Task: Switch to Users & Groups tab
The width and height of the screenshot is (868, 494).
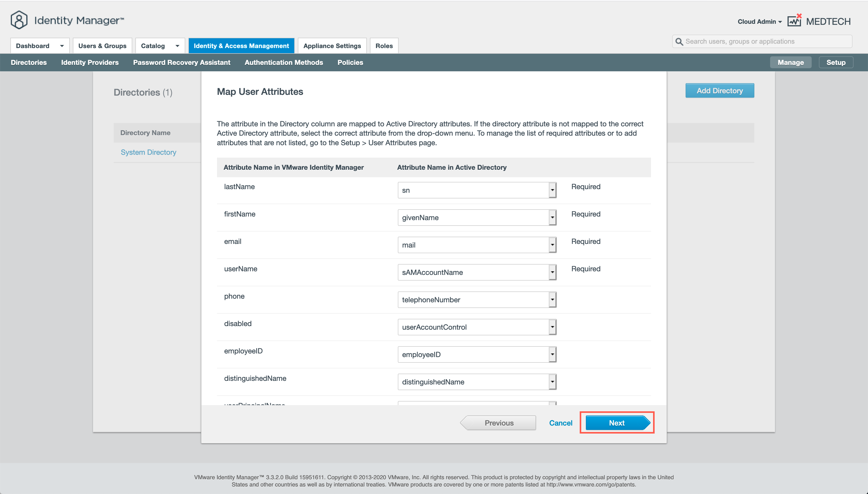Action: [102, 46]
